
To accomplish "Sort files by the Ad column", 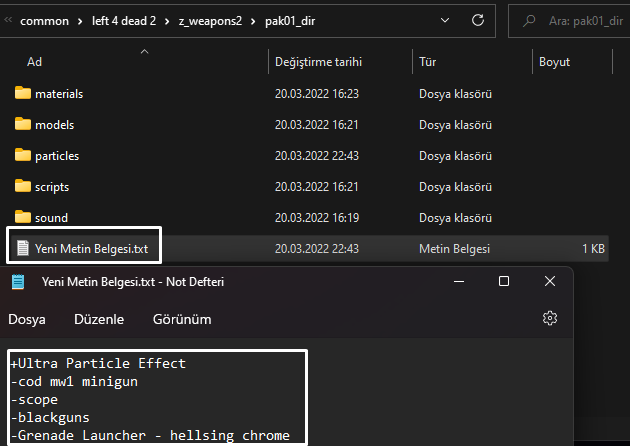I will tap(35, 62).
